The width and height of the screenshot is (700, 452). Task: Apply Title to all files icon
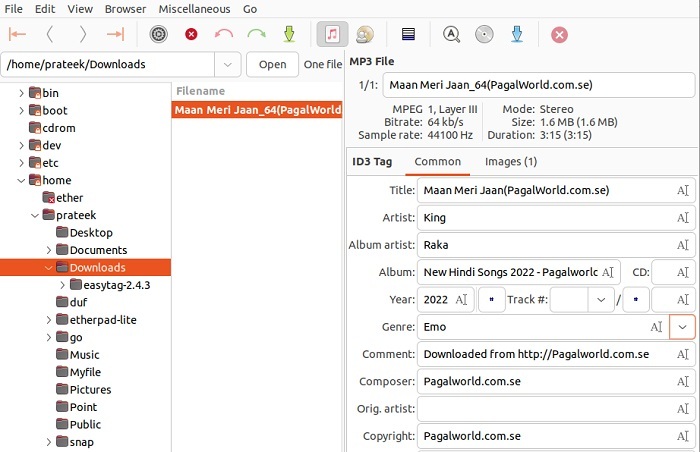coord(683,191)
